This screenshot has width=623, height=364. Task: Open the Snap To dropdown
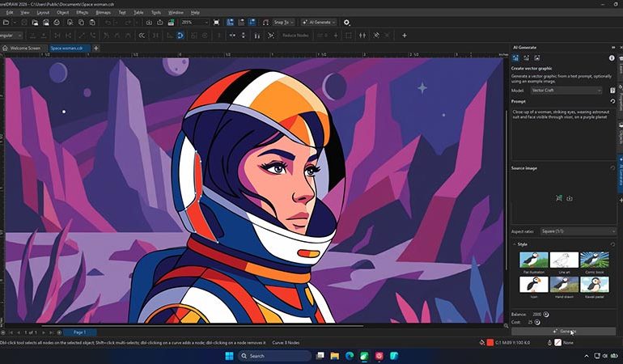[284, 23]
